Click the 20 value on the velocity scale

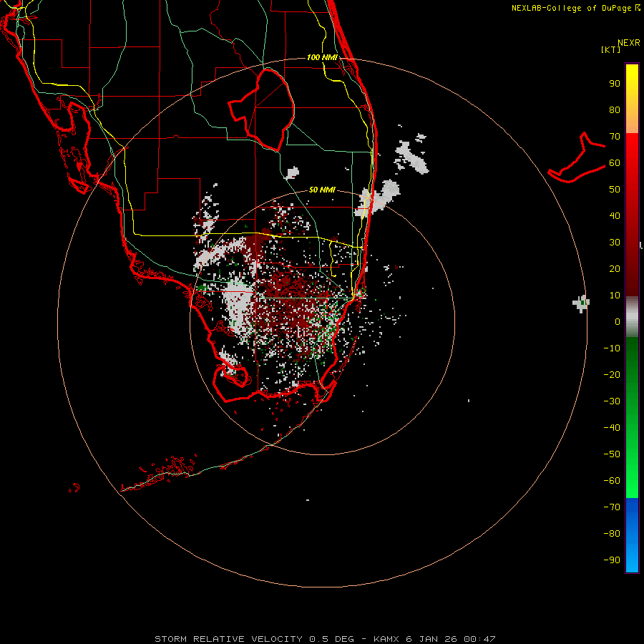click(x=615, y=269)
